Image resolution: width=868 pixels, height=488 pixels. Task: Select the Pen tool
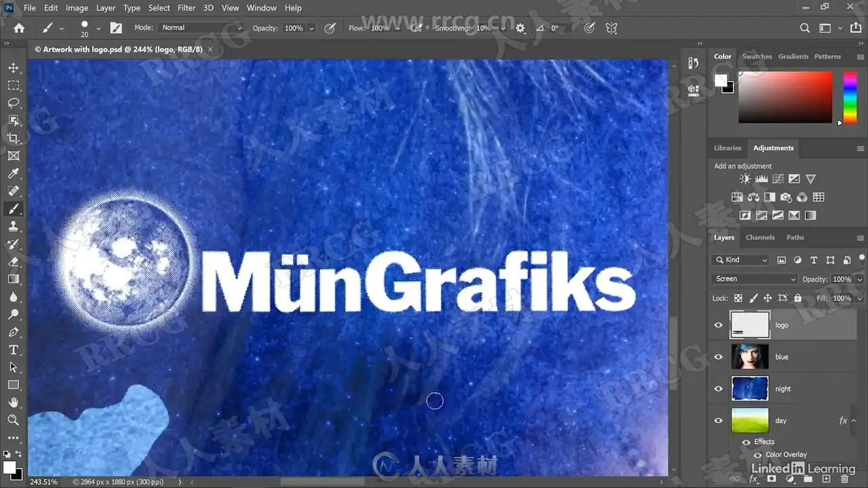tap(14, 332)
